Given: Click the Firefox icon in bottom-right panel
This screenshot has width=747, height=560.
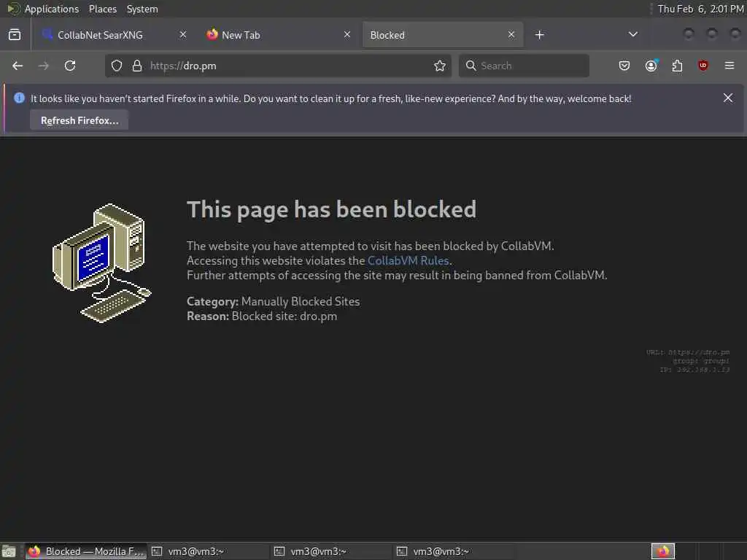Looking at the screenshot, I should tap(662, 551).
